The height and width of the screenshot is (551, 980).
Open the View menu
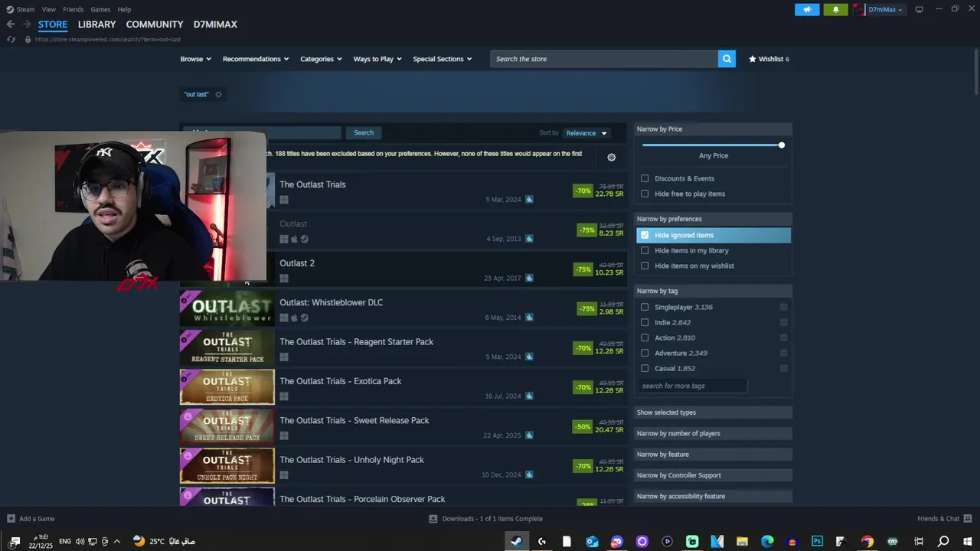(49, 9)
